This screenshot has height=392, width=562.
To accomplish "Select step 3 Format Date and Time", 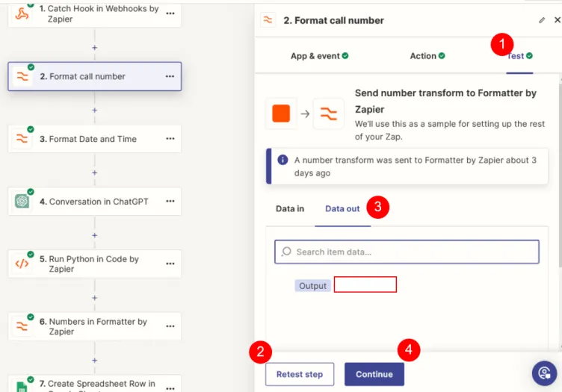I will (95, 139).
